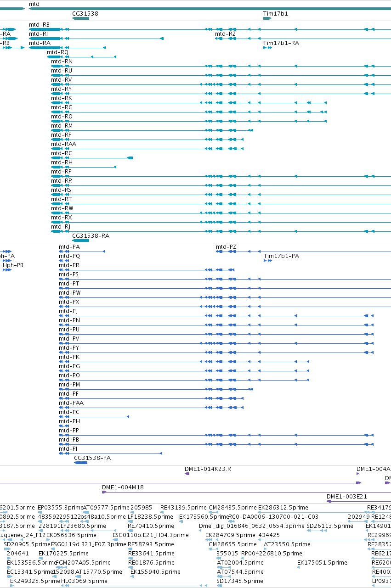
Task: Select the CG31538 gene bar
Action: click(81, 18)
